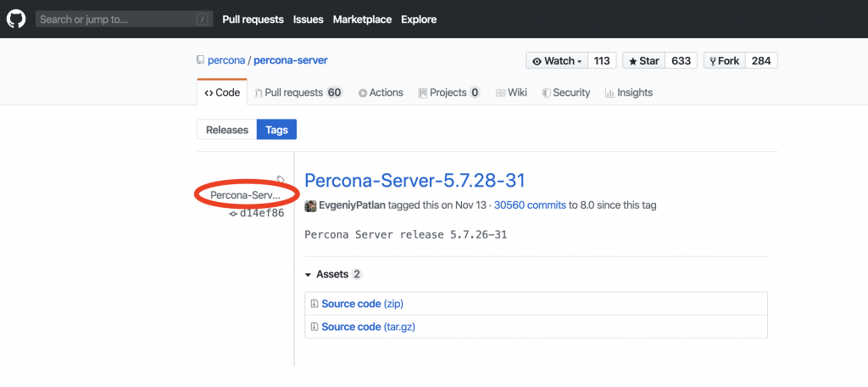
Task: Click the GitHub Octocat logo
Action: click(x=17, y=19)
